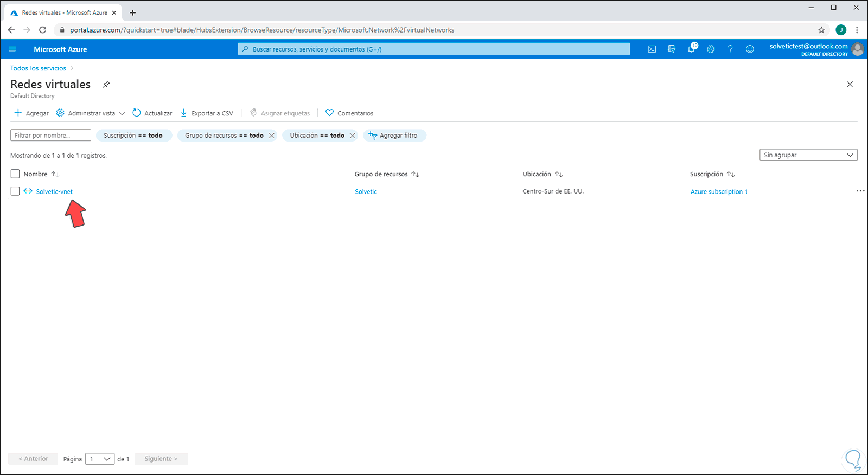This screenshot has width=868, height=475.
Task: Click the Agregar button
Action: 31,113
